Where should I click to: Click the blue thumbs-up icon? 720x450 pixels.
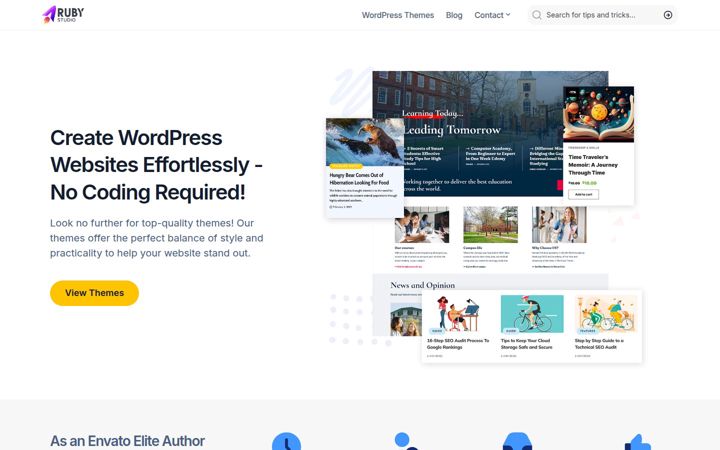[637, 442]
